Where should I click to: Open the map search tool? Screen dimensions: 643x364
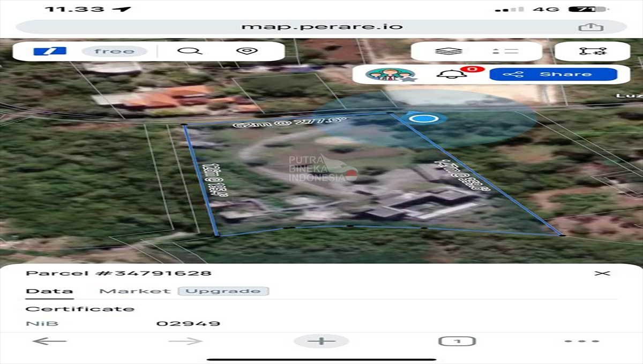pyautogui.click(x=189, y=51)
